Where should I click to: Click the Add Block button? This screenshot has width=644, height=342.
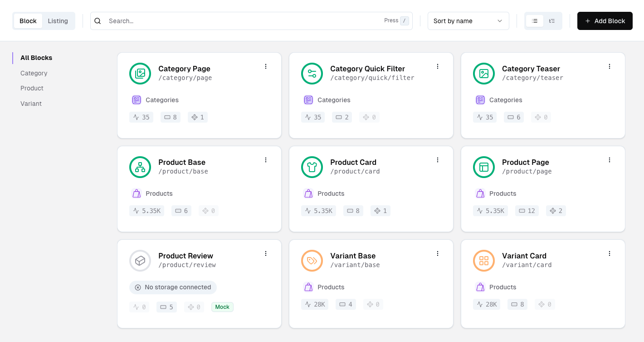click(x=605, y=20)
